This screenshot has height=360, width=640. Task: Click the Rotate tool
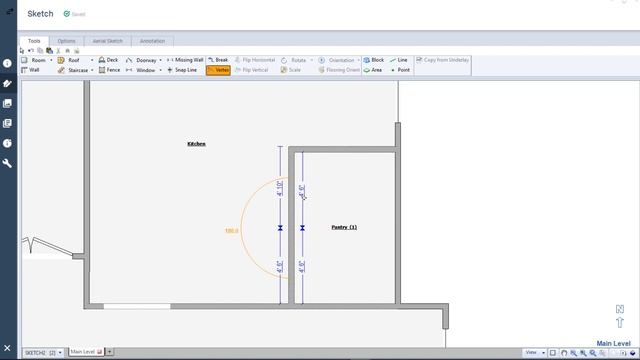pos(293,60)
